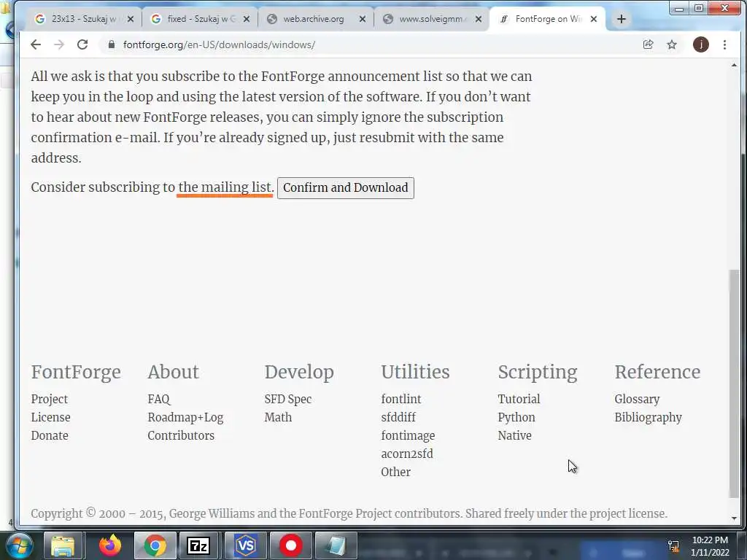Open the Chrome profile avatar

(700, 44)
